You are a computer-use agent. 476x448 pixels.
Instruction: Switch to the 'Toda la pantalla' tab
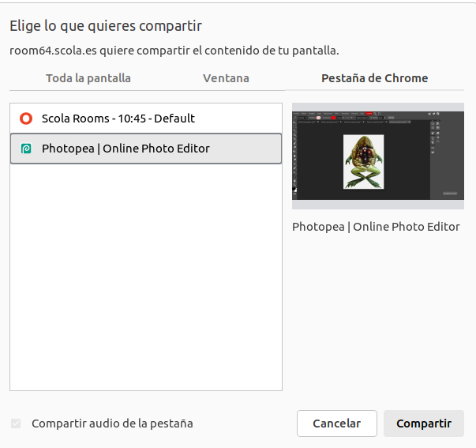click(x=88, y=78)
